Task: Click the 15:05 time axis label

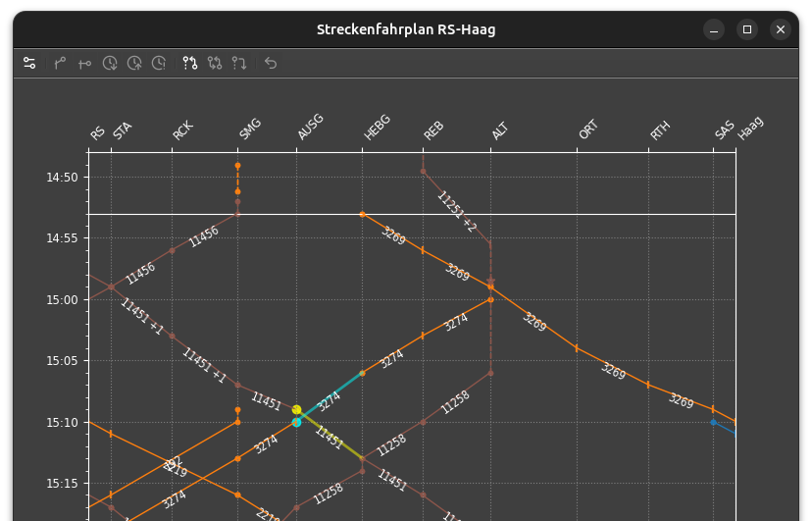Action: coord(62,361)
